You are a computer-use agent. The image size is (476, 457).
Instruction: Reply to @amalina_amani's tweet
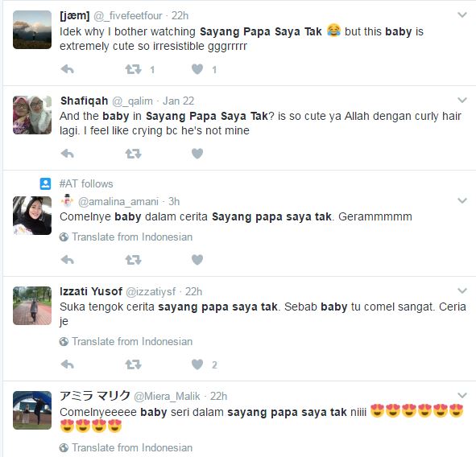(68, 260)
